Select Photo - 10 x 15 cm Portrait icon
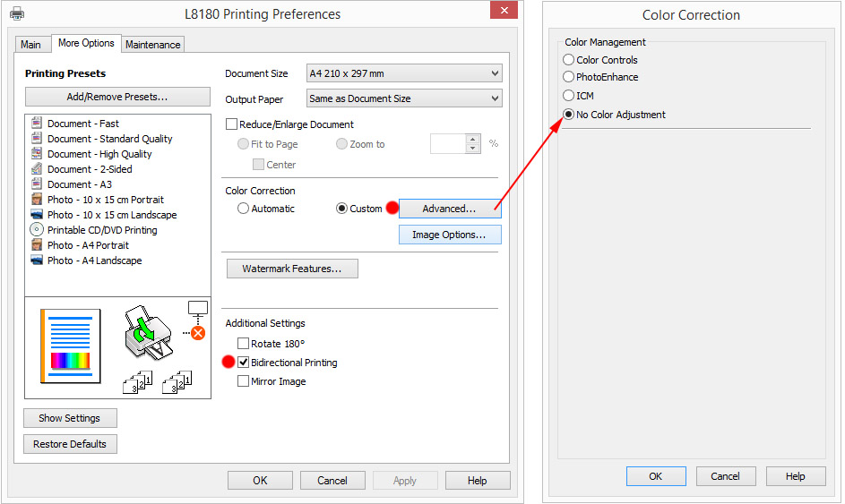 pyautogui.click(x=37, y=200)
